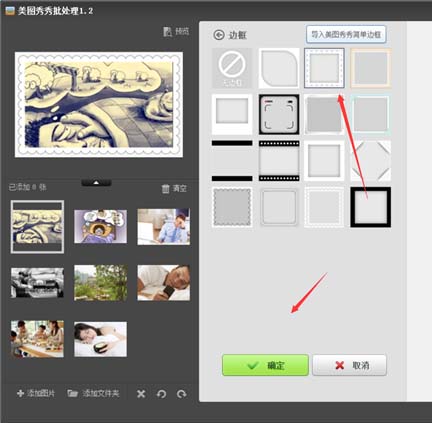Select the sleeping woman thumbnail

(100, 339)
